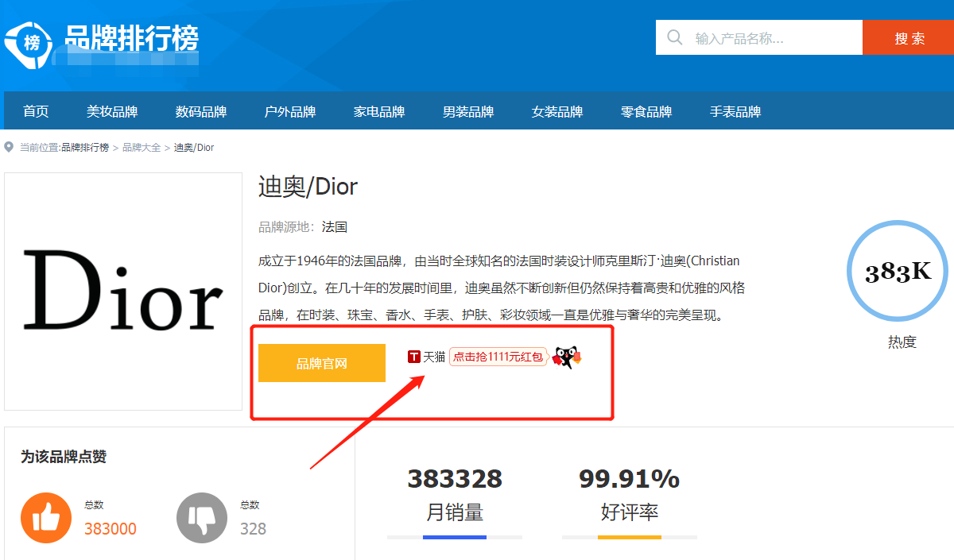Image resolution: width=954 pixels, height=560 pixels.
Task: Click the 法国 origin value
Action: click(335, 227)
